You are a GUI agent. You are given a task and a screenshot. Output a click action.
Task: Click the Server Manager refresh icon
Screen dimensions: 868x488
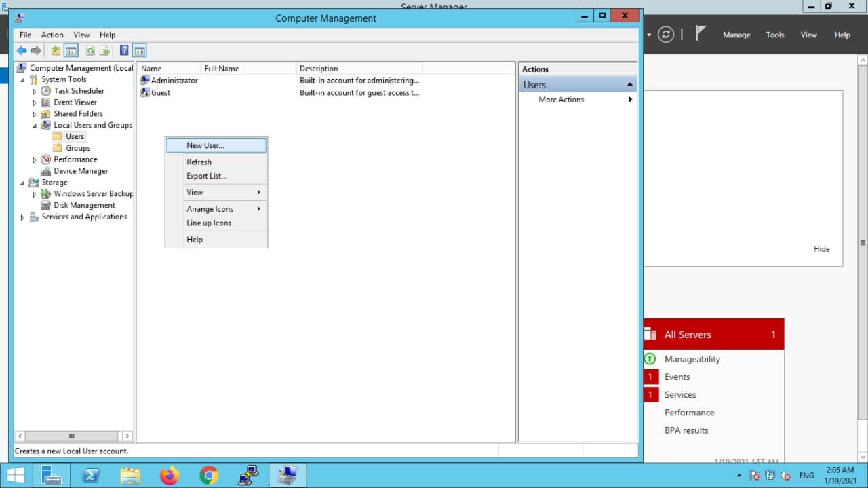tap(666, 35)
